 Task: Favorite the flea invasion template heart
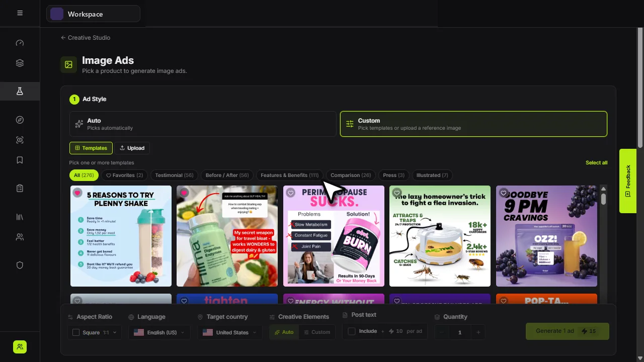pyautogui.click(x=397, y=193)
